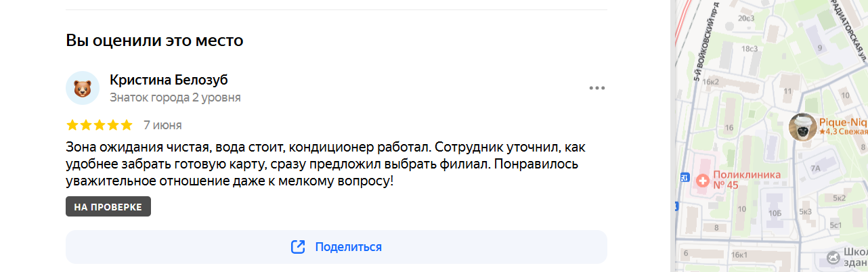Screen dimensions: 868x272
Task: Click the share arrow icon beside Поделиться
Action: pos(298,247)
